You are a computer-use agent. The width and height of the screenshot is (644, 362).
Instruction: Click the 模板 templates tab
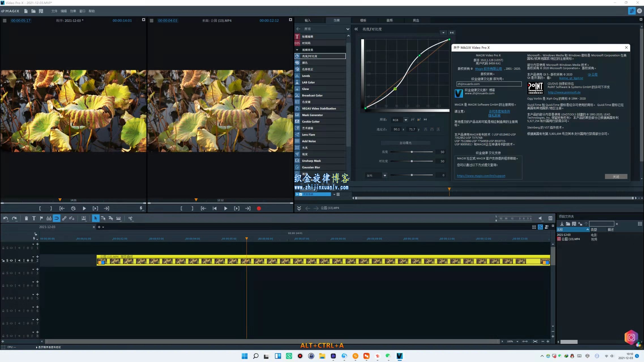pyautogui.click(x=363, y=20)
